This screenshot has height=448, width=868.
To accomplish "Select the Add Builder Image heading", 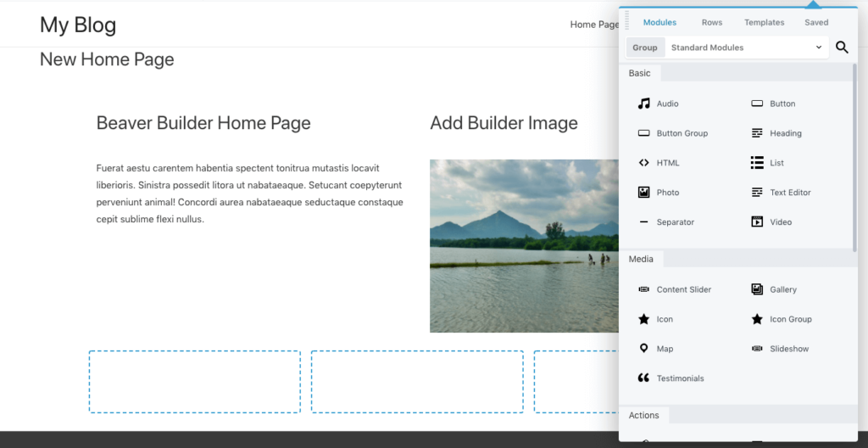I will point(504,123).
